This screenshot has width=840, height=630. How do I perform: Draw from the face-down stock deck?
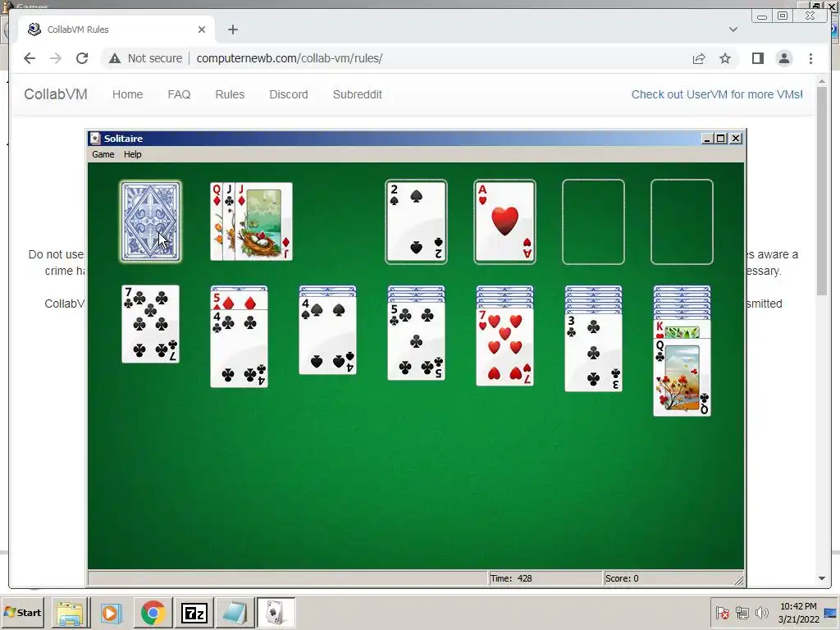click(151, 221)
